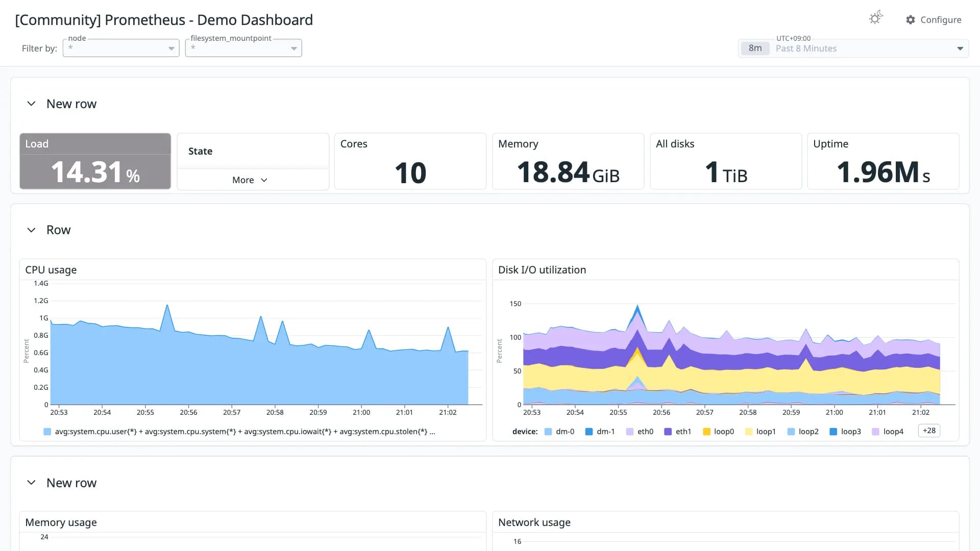Open the filesystem_mountpoint filter dropdown
Screen dimensions: 980x551
coord(243,48)
